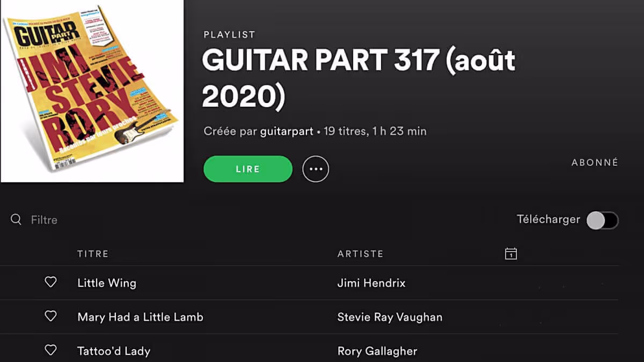
Task: Sort tracks by the ARTISTE column header
Action: (x=361, y=254)
